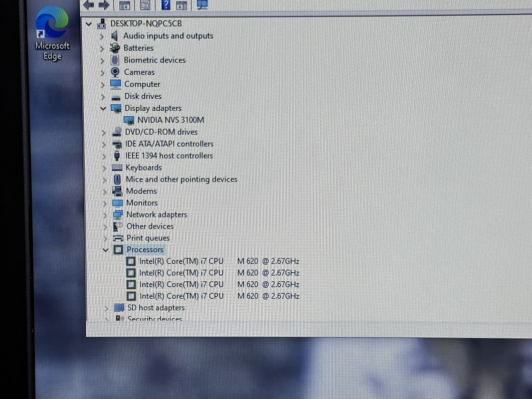Click the Batteries category icon
The width and height of the screenshot is (532, 399).
115,48
